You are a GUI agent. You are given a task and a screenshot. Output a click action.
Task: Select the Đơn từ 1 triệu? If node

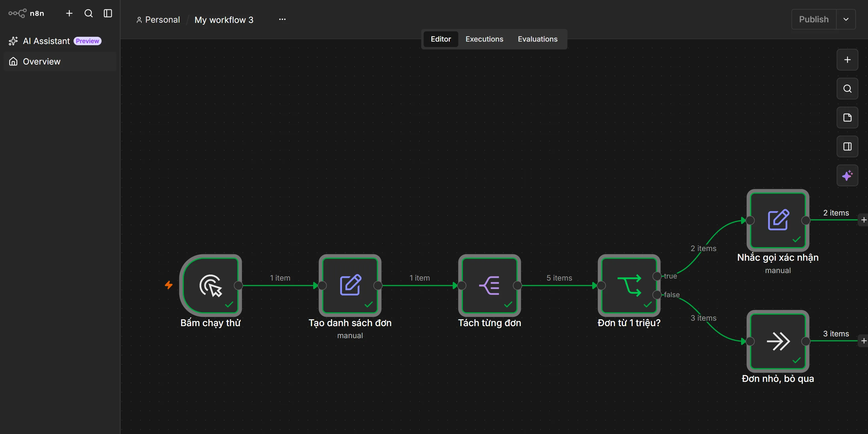[x=629, y=285]
